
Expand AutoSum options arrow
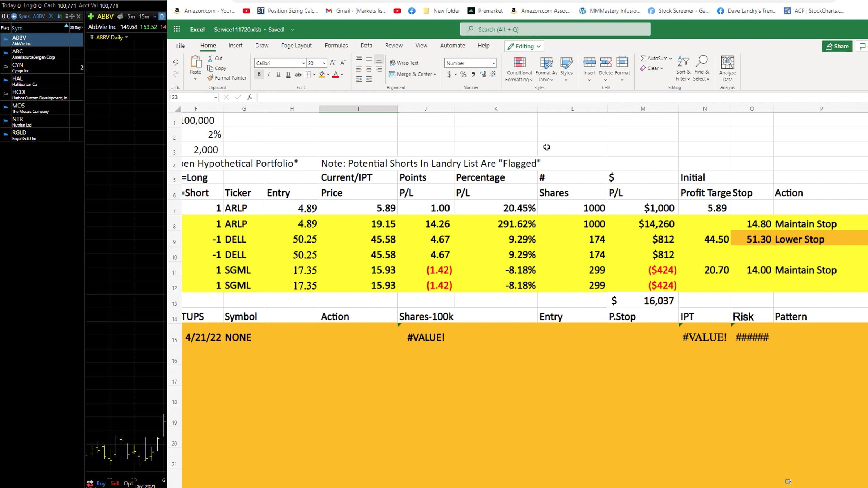(671, 58)
